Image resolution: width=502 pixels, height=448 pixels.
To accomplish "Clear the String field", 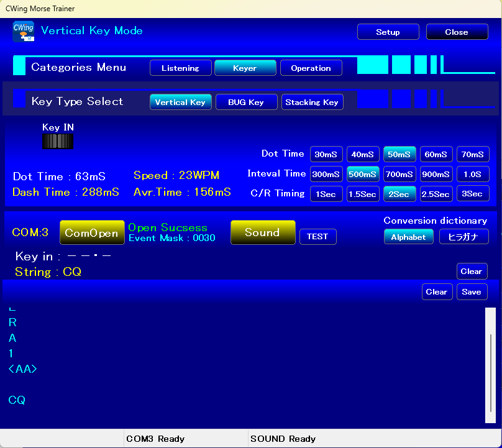I will pyautogui.click(x=472, y=272).
